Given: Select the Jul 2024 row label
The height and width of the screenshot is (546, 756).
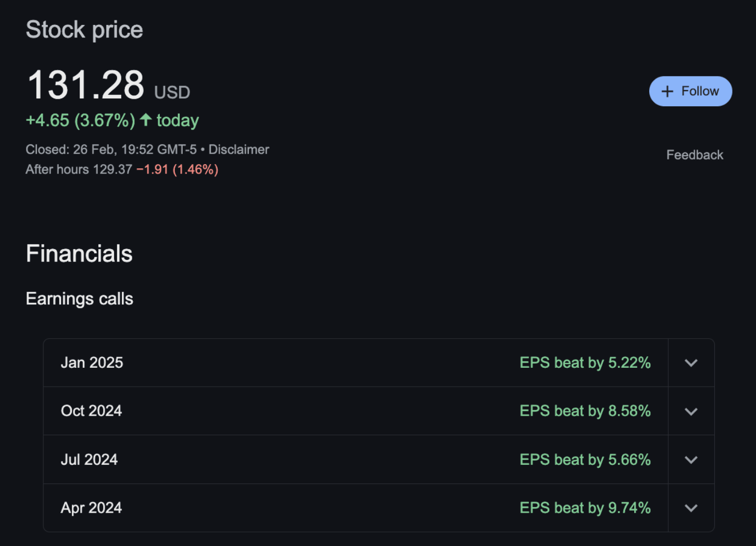Looking at the screenshot, I should point(90,460).
